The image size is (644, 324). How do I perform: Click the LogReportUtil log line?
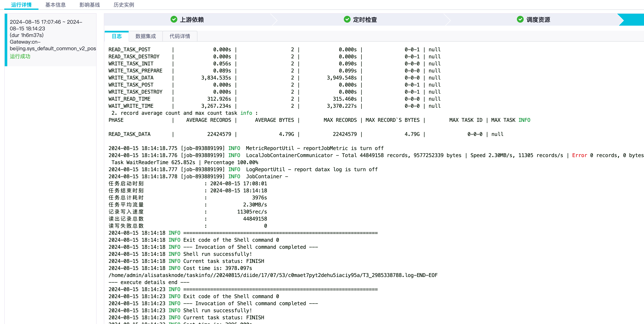pyautogui.click(x=243, y=169)
